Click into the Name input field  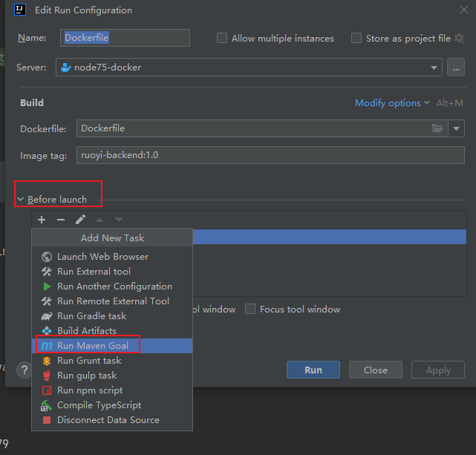coord(125,38)
